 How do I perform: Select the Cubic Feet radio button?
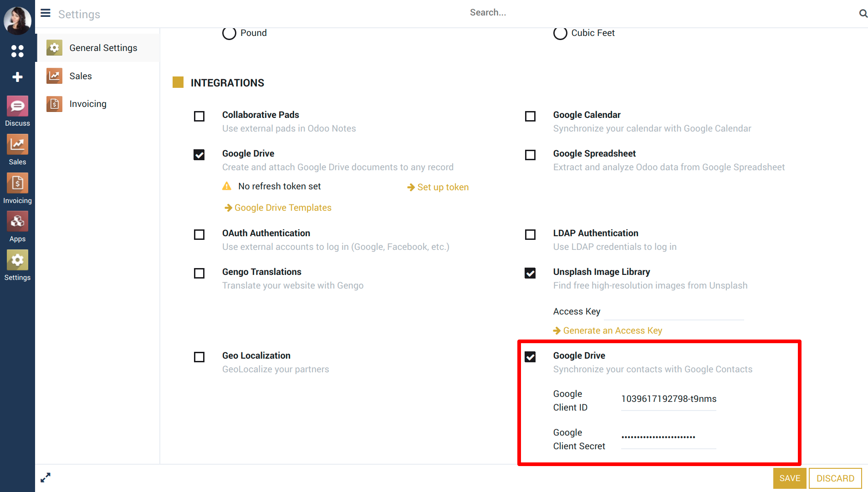560,33
